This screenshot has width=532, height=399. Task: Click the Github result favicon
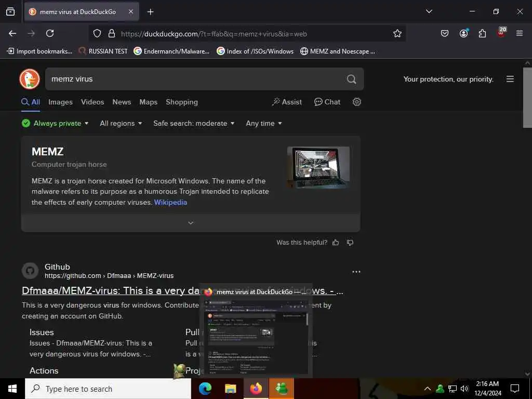(x=30, y=271)
